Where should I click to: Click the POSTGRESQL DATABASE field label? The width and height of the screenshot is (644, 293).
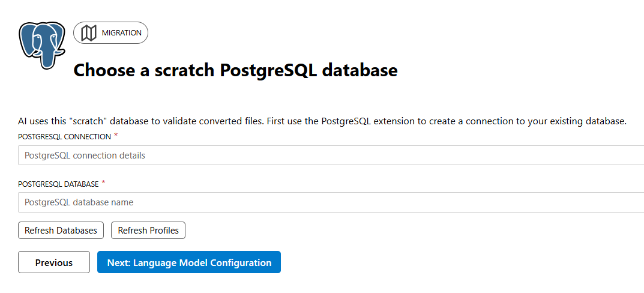click(x=59, y=184)
